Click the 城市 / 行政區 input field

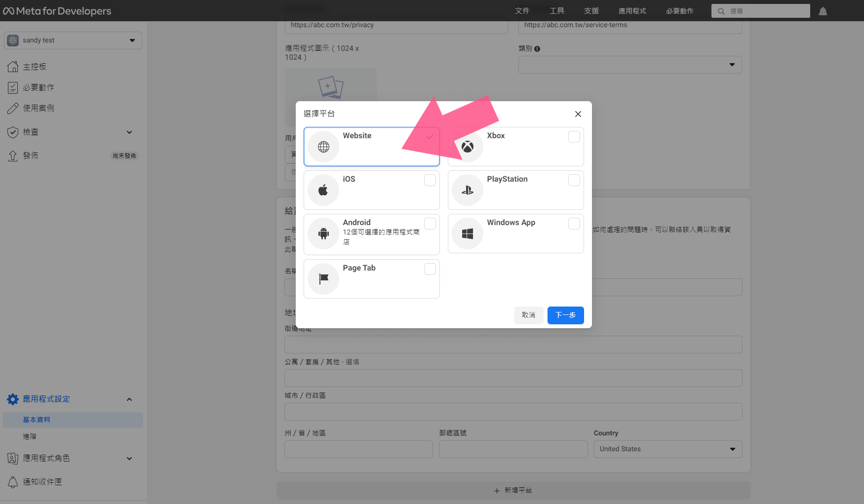pos(513,412)
